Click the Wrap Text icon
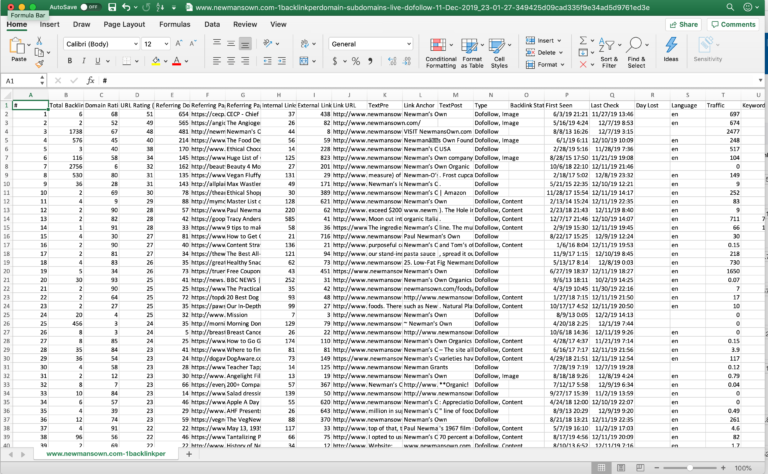 [305, 44]
